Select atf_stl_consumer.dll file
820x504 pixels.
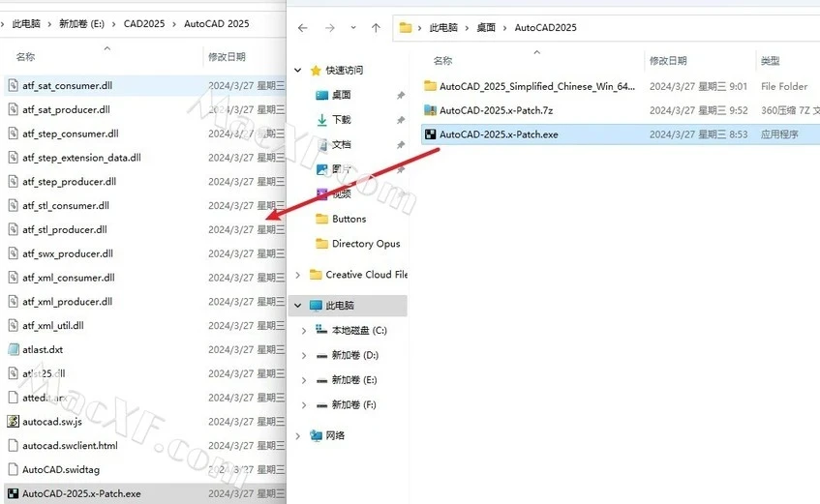(66, 205)
